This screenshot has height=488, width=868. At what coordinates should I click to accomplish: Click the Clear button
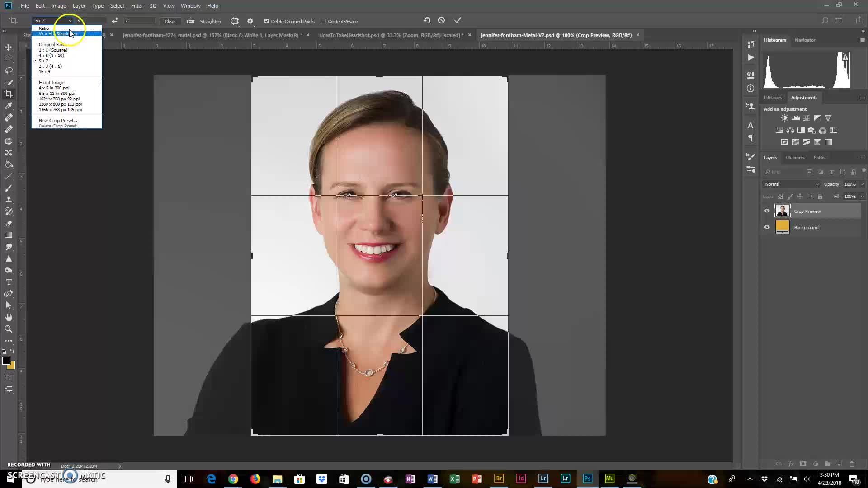pos(170,21)
